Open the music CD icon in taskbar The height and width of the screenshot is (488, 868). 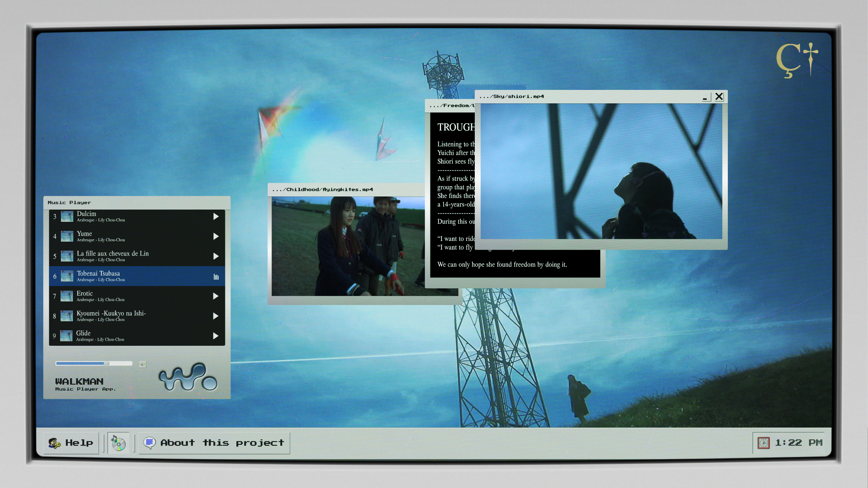coord(118,443)
